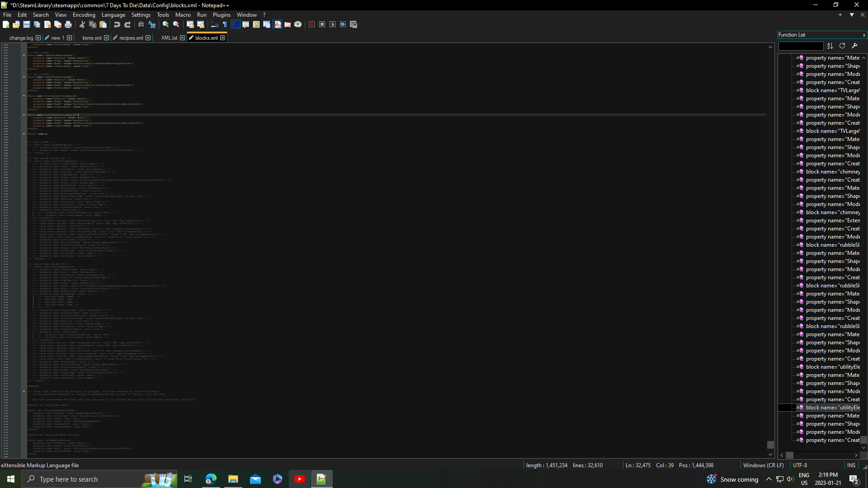Zoom out using magnifier minus icon

click(x=176, y=24)
